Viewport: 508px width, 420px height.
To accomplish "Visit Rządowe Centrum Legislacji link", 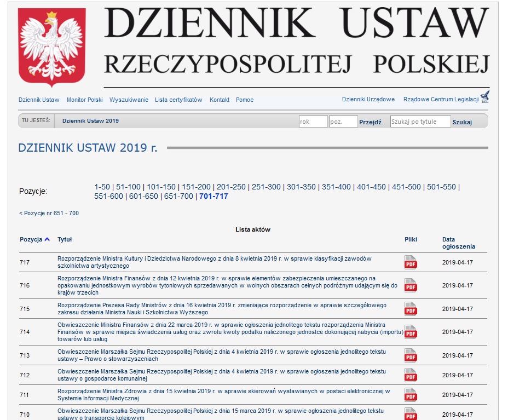I will pos(441,99).
